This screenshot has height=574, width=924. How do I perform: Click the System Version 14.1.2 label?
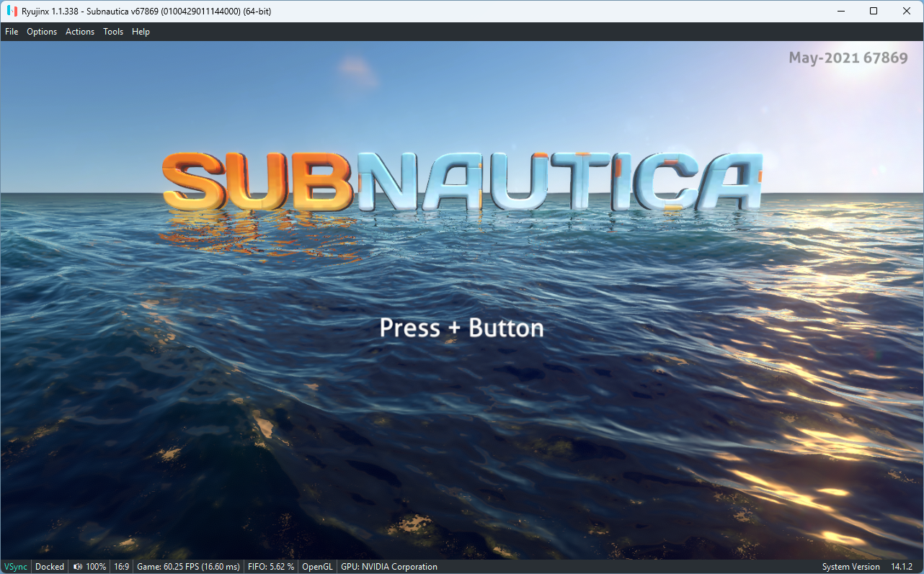pos(872,566)
